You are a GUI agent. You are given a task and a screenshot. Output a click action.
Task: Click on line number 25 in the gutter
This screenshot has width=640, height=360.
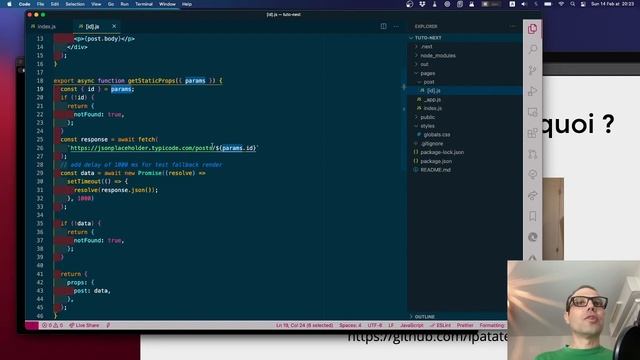pos(40,140)
